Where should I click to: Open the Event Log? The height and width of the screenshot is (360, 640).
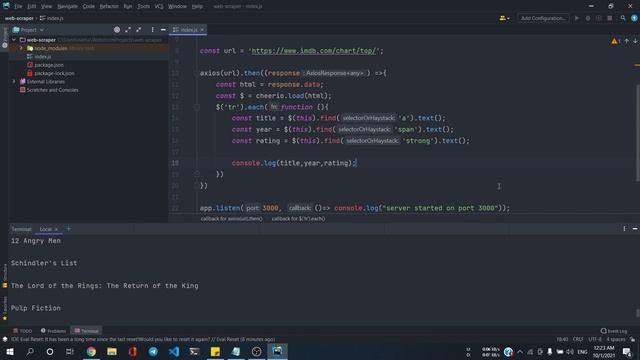click(x=614, y=331)
